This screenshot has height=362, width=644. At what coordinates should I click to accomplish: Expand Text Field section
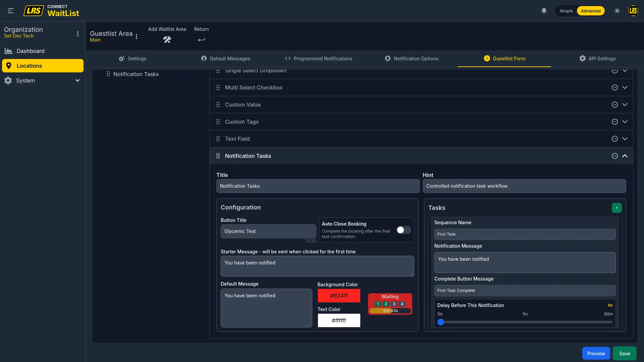625,139
